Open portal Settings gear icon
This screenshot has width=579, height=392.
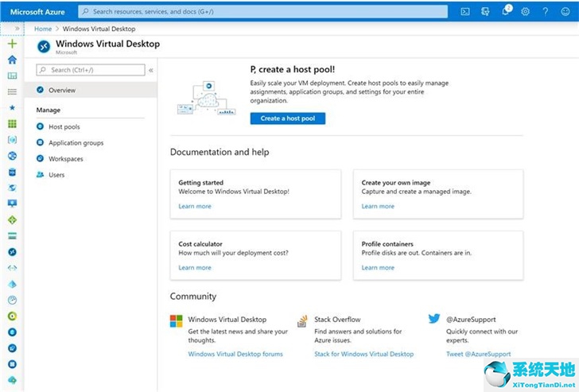pos(525,11)
